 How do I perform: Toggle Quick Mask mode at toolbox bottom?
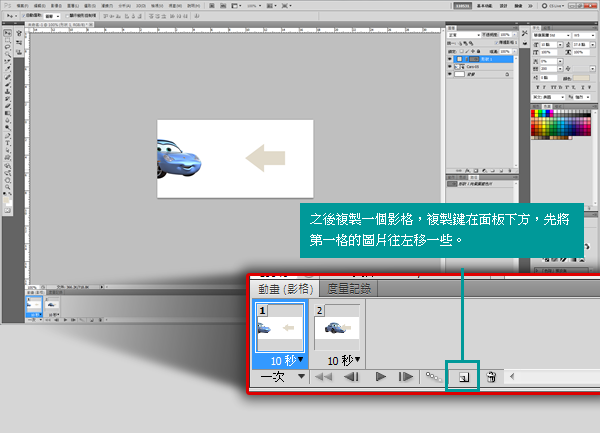point(7,210)
